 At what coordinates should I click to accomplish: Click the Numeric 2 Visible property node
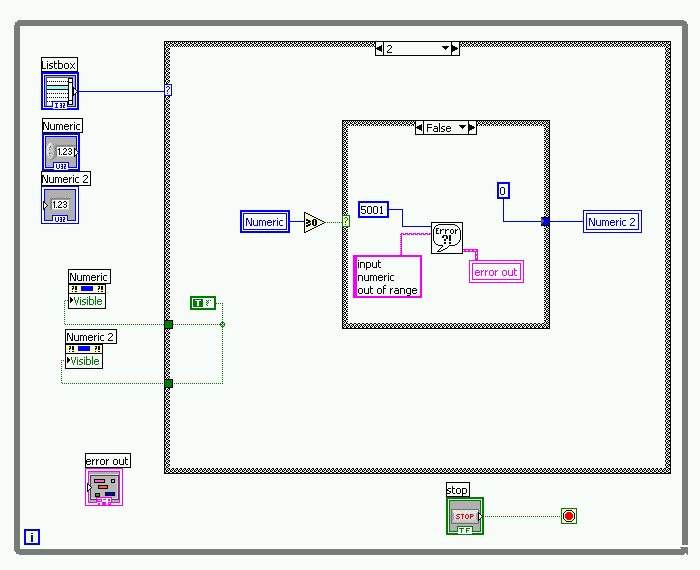(84, 356)
